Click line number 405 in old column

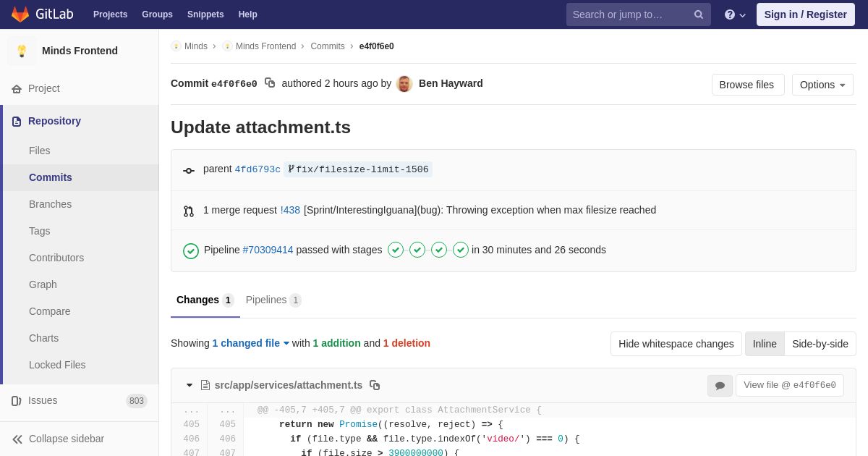click(191, 425)
